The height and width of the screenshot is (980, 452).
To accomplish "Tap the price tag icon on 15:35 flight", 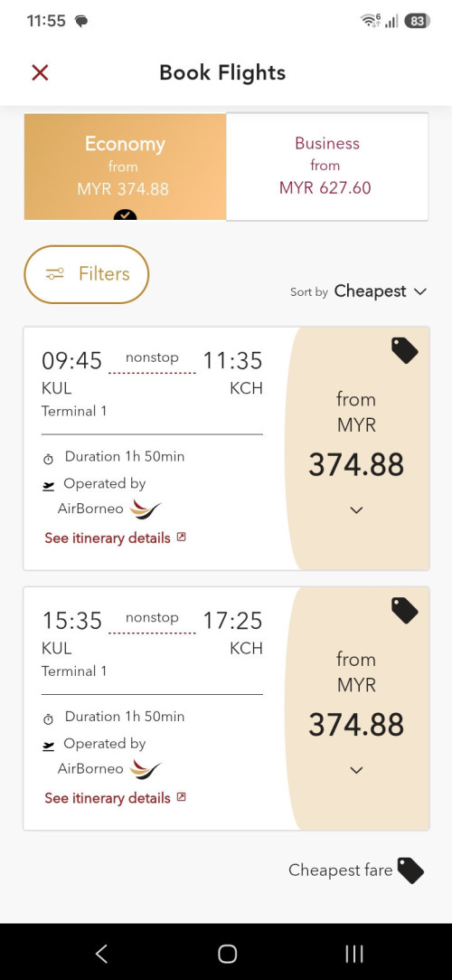I will coord(405,611).
